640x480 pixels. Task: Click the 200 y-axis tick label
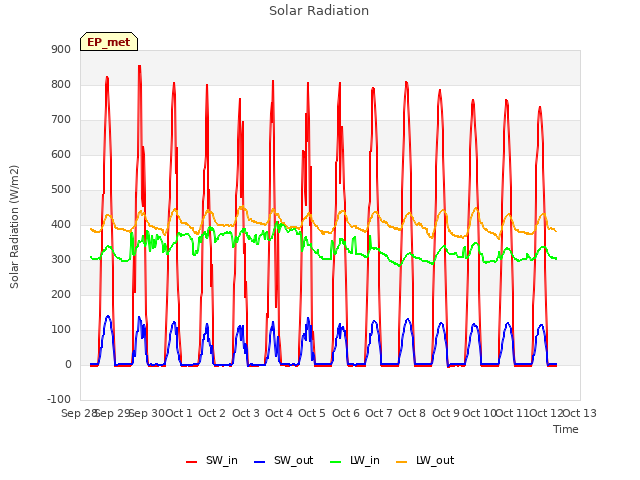click(x=61, y=295)
